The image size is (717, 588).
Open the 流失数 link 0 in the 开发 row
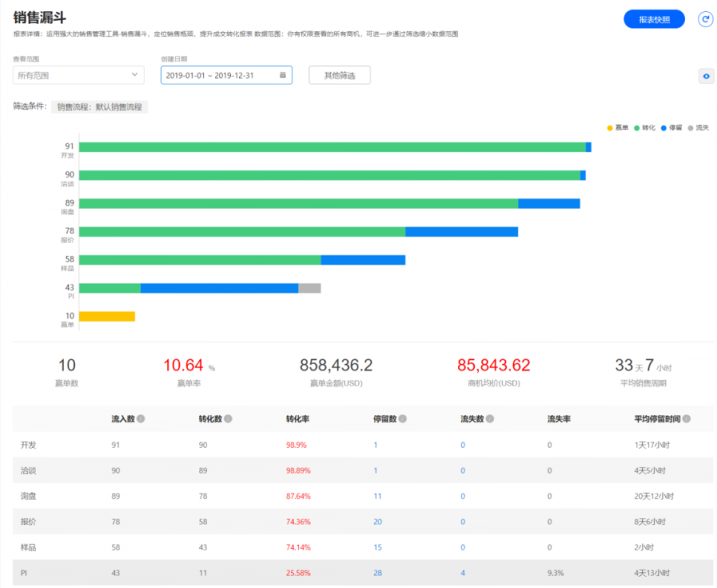[463, 445]
